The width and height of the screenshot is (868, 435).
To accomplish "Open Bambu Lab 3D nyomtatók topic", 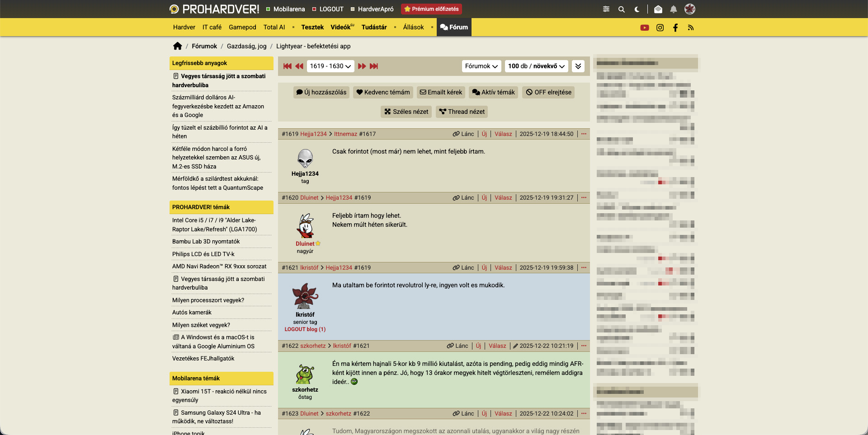I will tap(206, 242).
